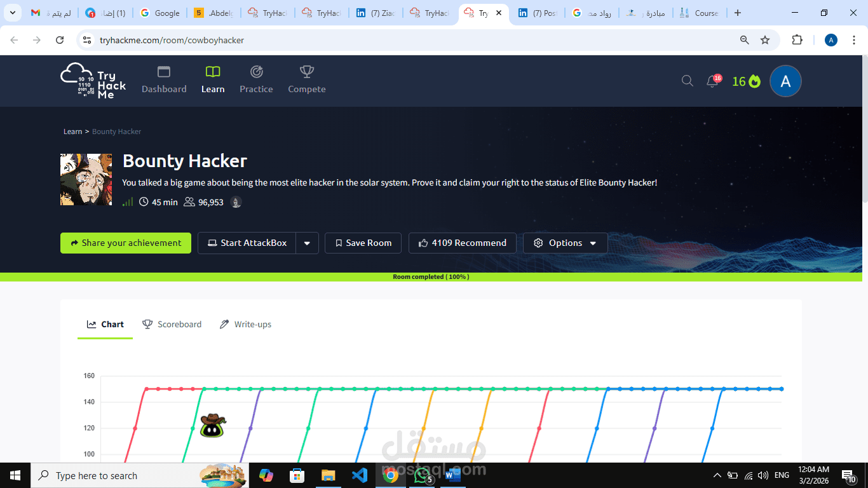Open the Dashboard nav item
The width and height of the screenshot is (868, 488).
click(164, 80)
